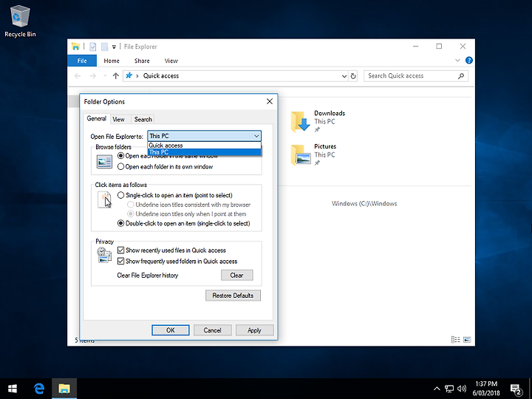Toggle Show recently used files in Quick access
The image size is (532, 399).
pos(171,250)
